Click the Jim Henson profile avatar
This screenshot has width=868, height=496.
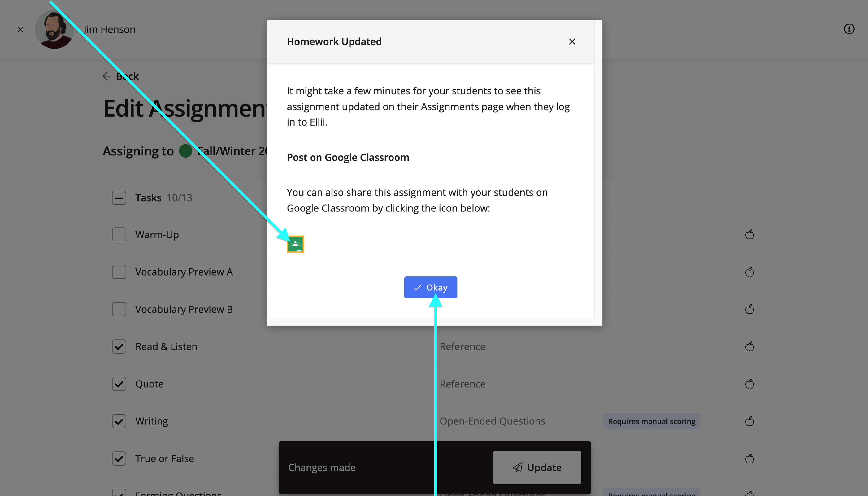(x=54, y=30)
